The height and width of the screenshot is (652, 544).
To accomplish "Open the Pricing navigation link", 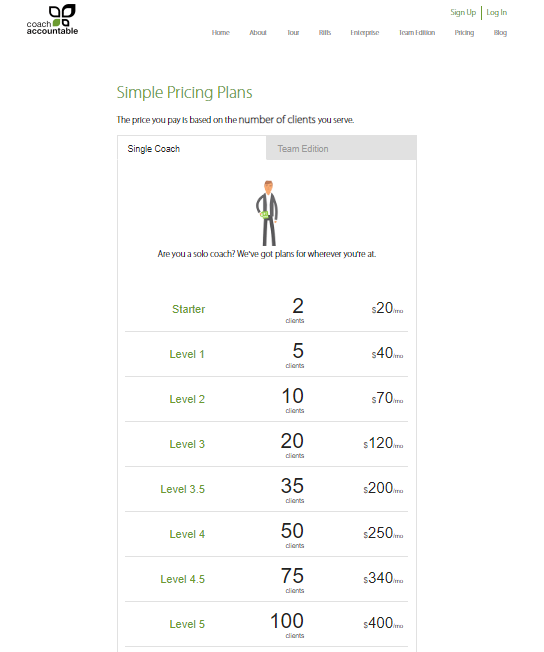I will click(464, 32).
